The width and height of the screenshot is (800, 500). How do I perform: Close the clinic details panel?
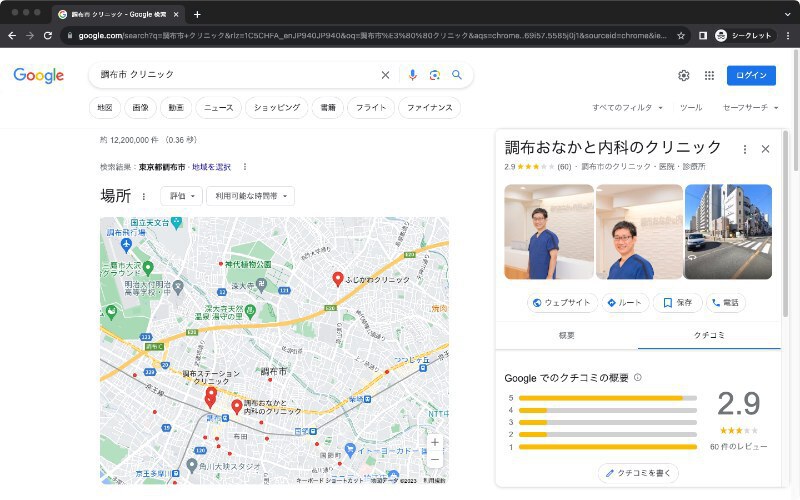click(766, 148)
